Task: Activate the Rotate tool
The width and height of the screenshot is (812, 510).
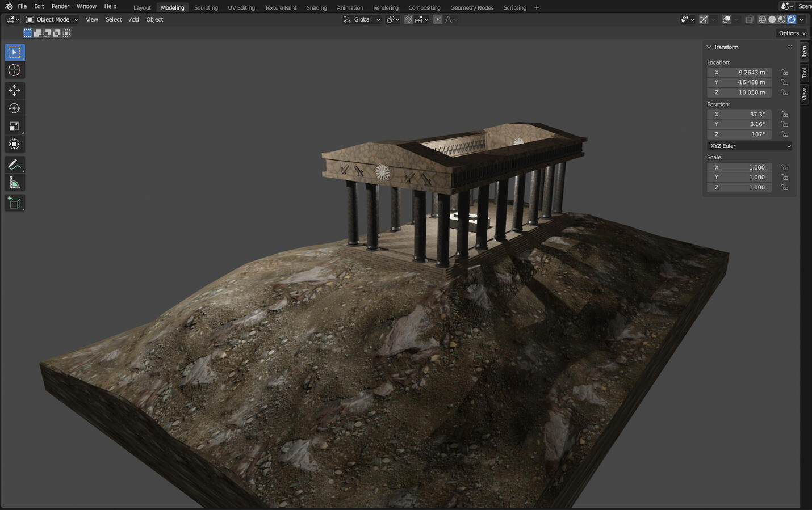Action: (14, 108)
